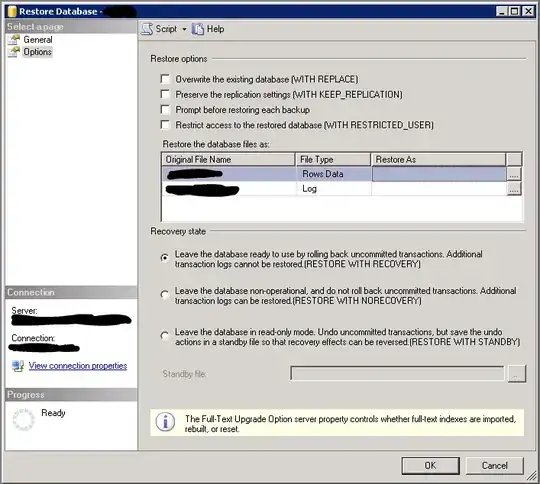Click the File Type column header
540x484 pixels.
(333, 159)
